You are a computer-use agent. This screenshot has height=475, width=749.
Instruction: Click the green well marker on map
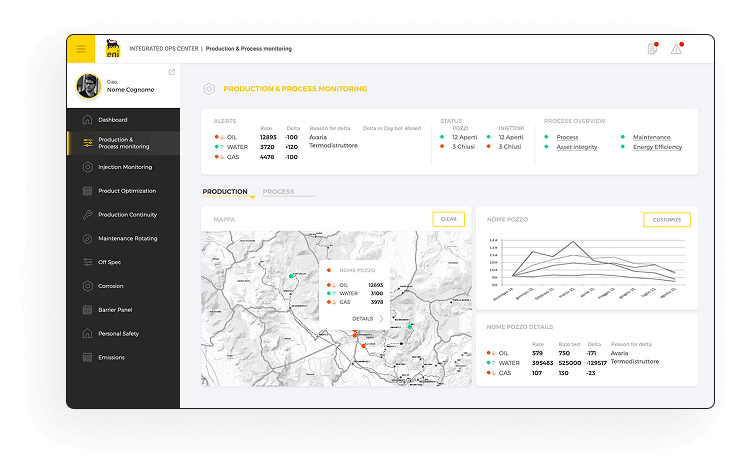click(x=291, y=276)
